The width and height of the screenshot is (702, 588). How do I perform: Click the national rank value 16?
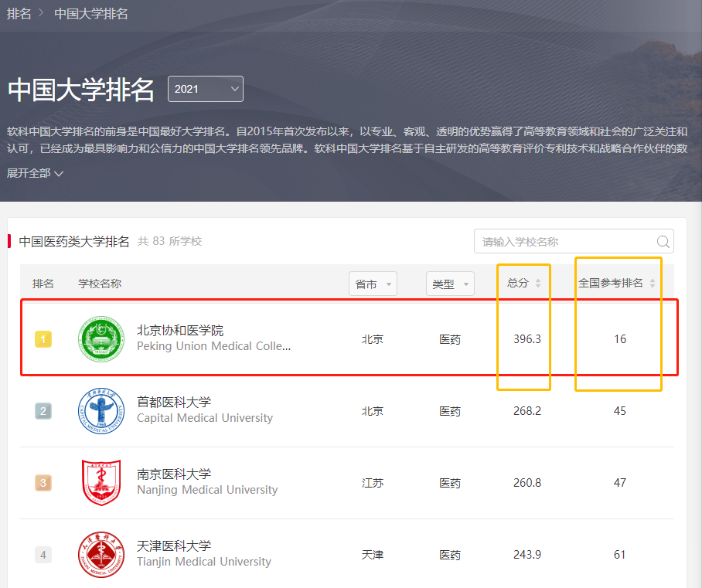pyautogui.click(x=620, y=339)
